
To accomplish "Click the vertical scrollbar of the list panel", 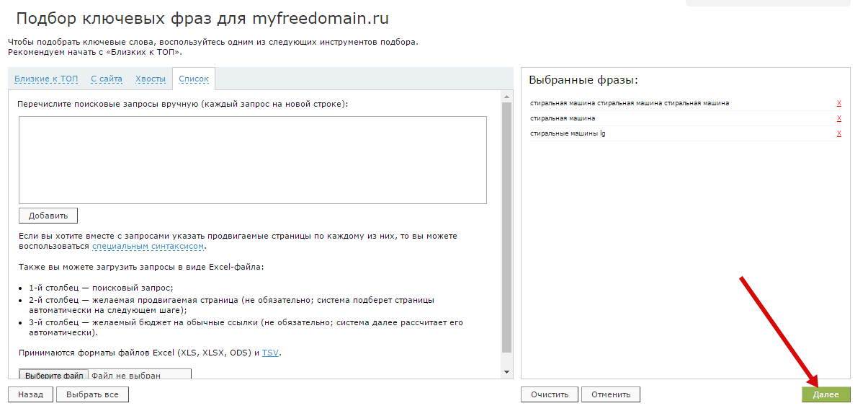I will 506,231.
